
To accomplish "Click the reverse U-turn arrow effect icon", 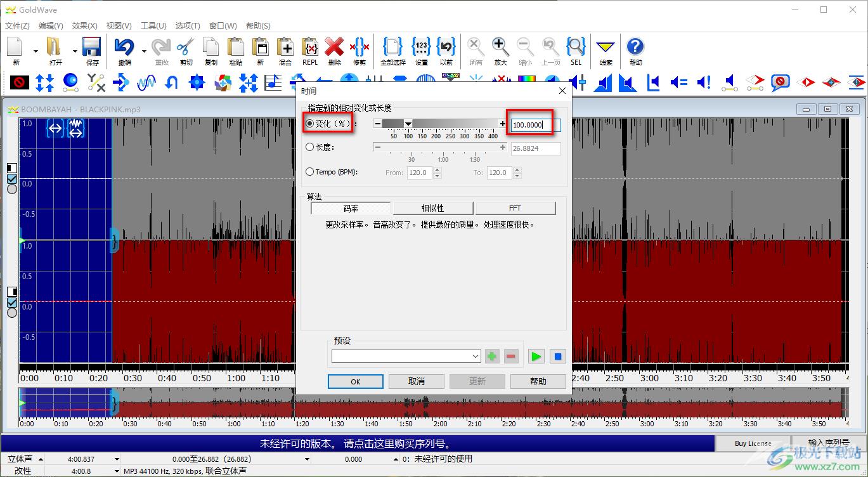I will 171,82.
